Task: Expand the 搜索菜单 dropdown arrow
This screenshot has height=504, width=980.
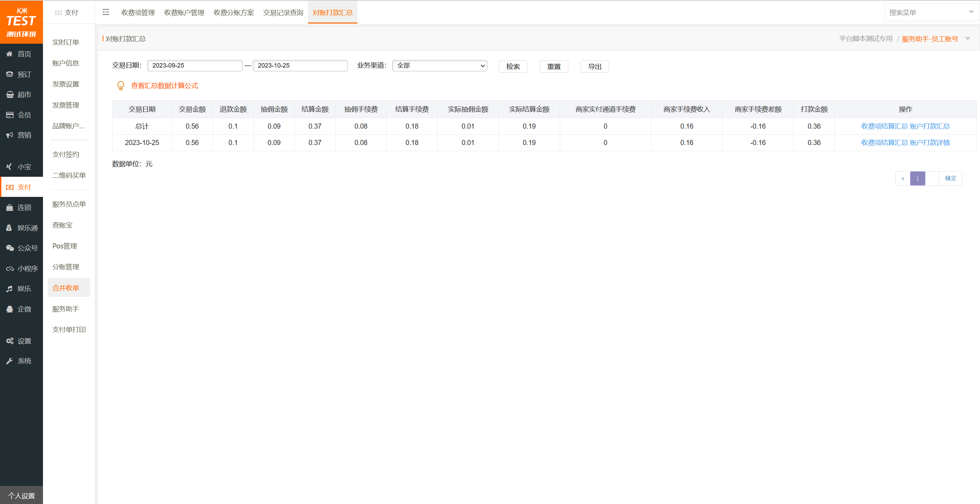Action: (971, 12)
